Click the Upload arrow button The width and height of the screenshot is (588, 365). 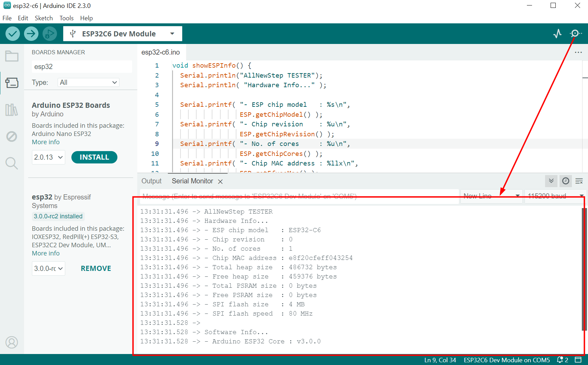[31, 34]
